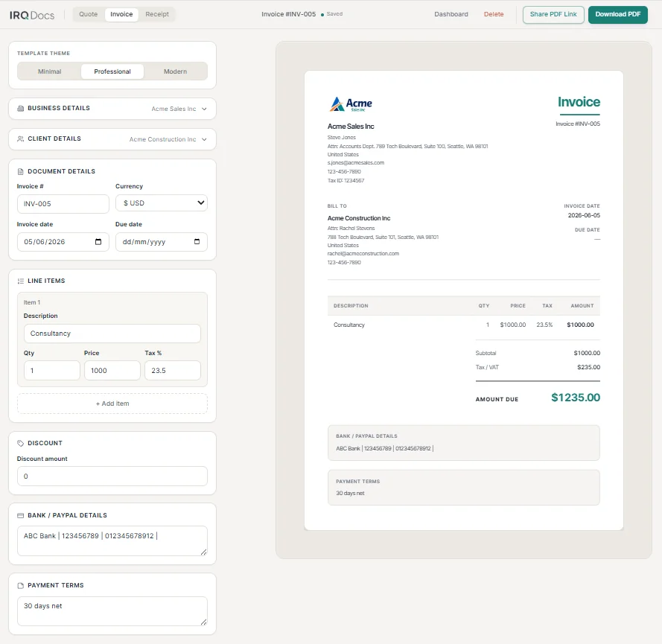Click the Tax / VAT $235.00 value

pyautogui.click(x=588, y=367)
